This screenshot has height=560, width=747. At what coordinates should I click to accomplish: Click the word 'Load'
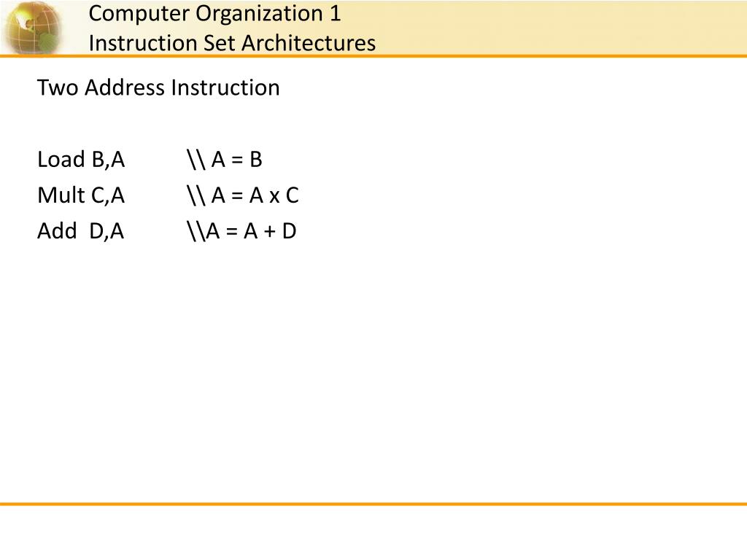(x=61, y=160)
